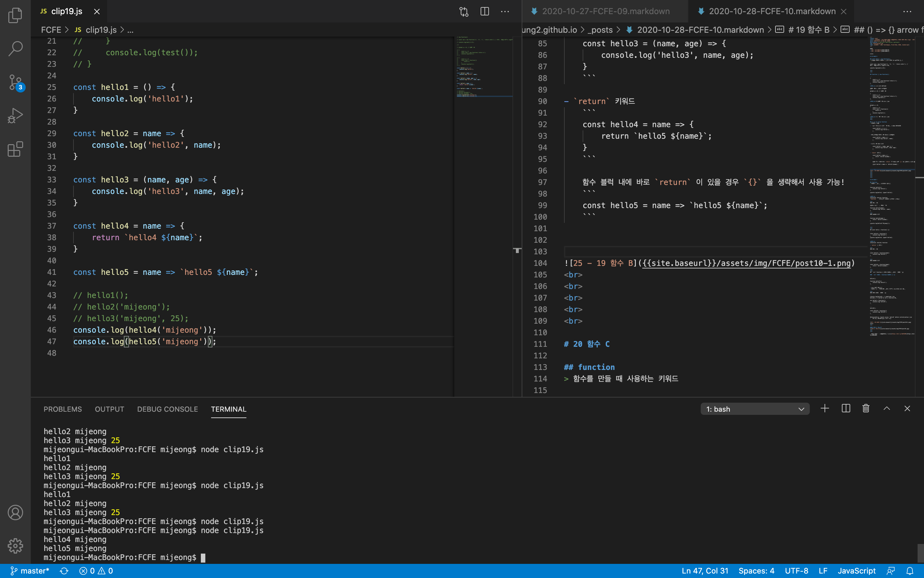Create a new terminal with plus icon
Image resolution: width=924 pixels, height=578 pixels.
pos(825,409)
